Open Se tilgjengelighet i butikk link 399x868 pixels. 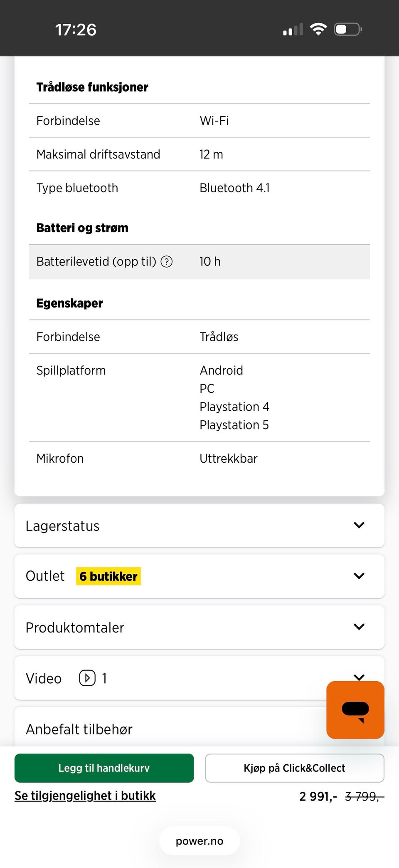click(x=85, y=796)
